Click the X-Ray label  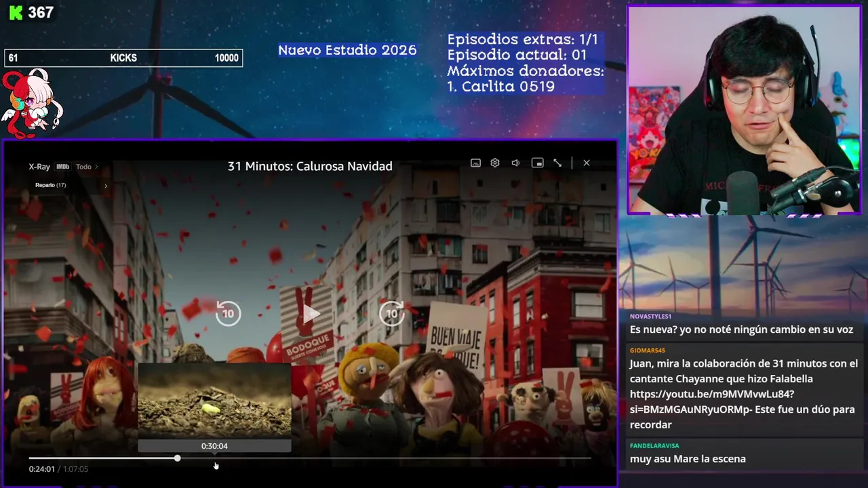[39, 167]
